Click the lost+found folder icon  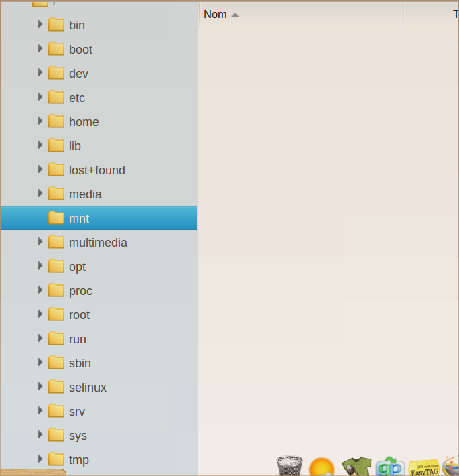tap(56, 170)
